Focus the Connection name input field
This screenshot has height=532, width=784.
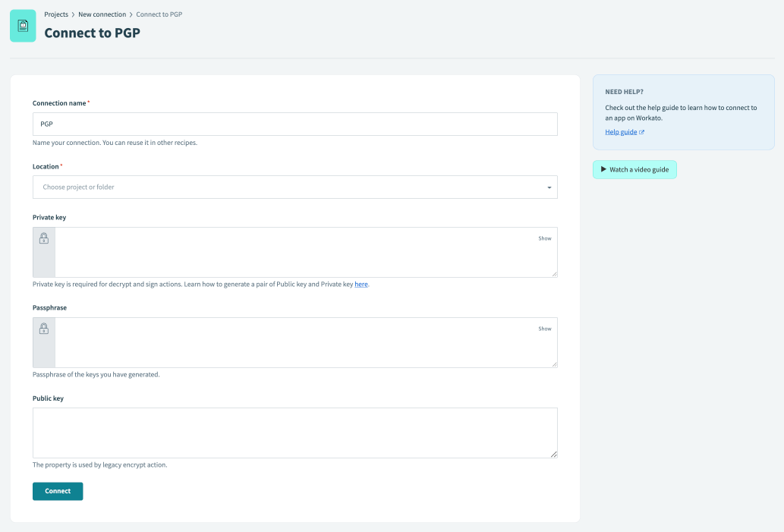pyautogui.click(x=294, y=124)
